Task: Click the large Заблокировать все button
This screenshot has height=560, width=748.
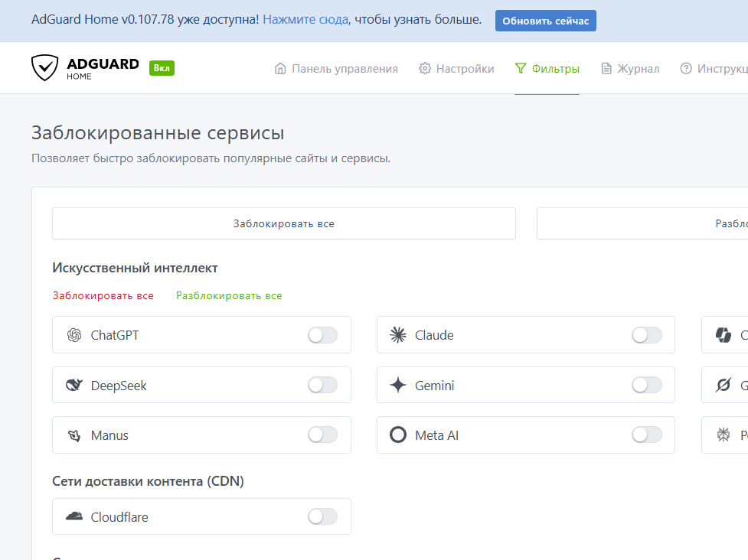Action: [x=284, y=223]
